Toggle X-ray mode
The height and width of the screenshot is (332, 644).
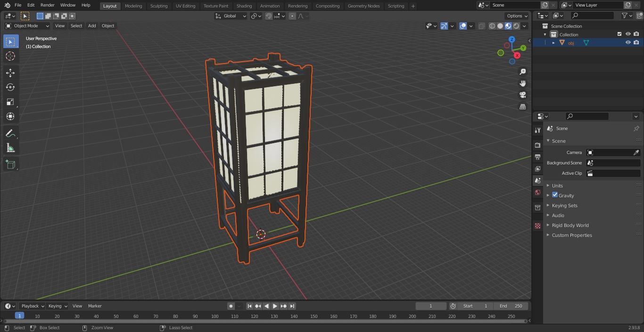point(481,26)
